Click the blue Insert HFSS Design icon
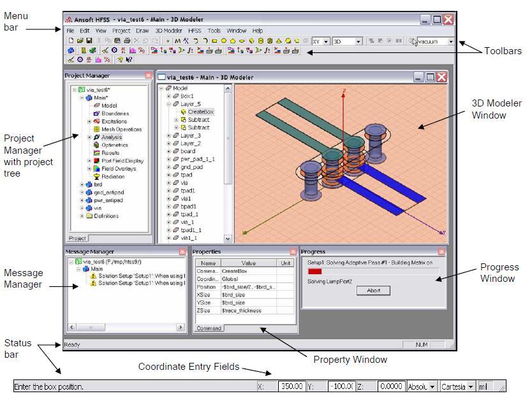Viewport: 532px width, 396px height. 71,50
